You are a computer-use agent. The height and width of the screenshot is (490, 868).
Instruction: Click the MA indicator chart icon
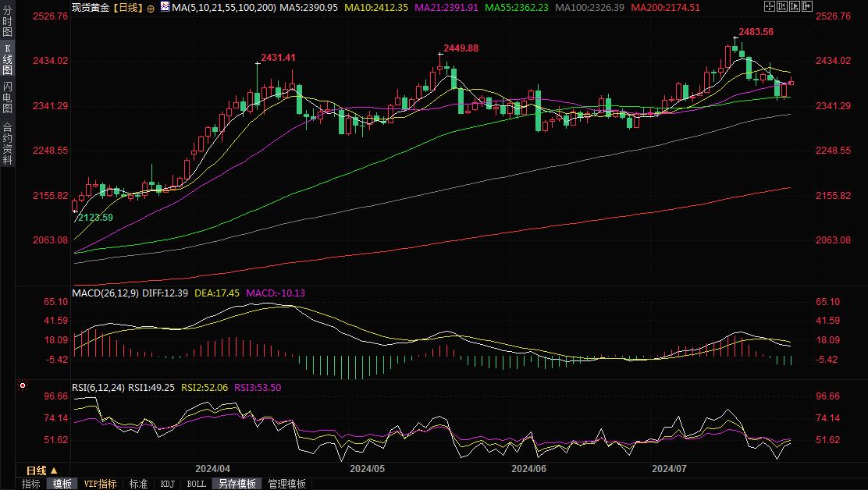tap(164, 6)
